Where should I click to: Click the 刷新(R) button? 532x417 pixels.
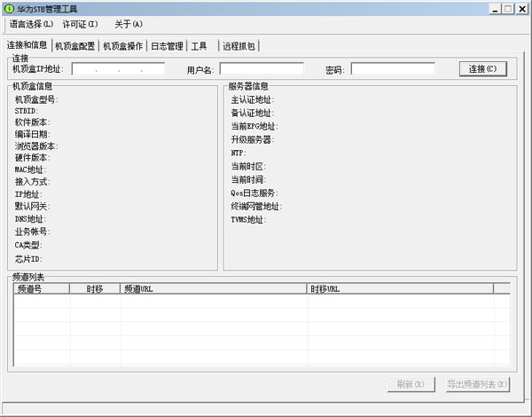coord(411,384)
